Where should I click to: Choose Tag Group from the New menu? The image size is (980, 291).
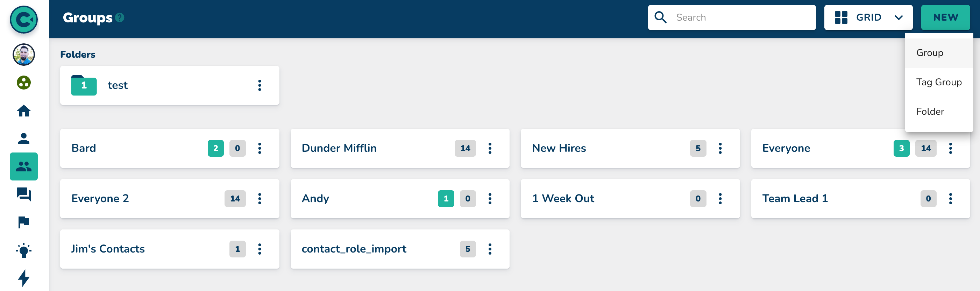pyautogui.click(x=938, y=82)
